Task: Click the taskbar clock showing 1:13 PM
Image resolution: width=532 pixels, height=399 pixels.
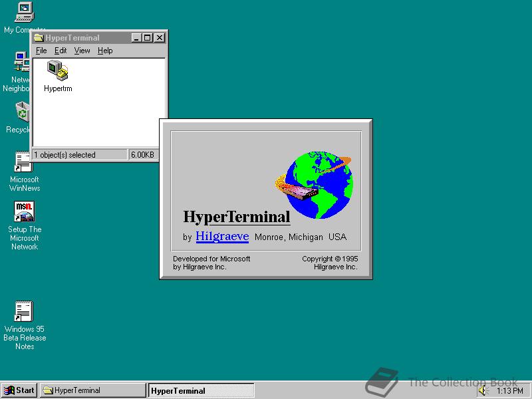Action: tap(510, 391)
